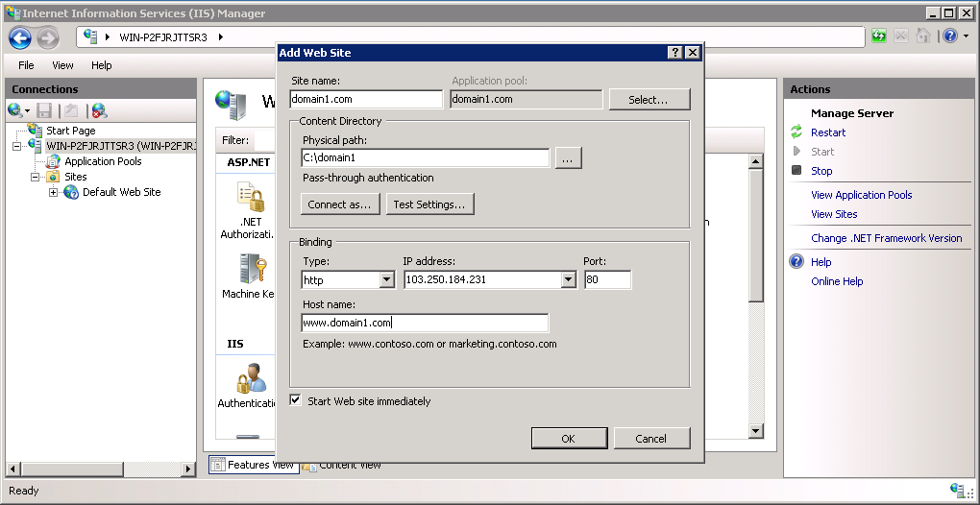Select the Start Page tree item
The image size is (980, 505).
tap(71, 131)
